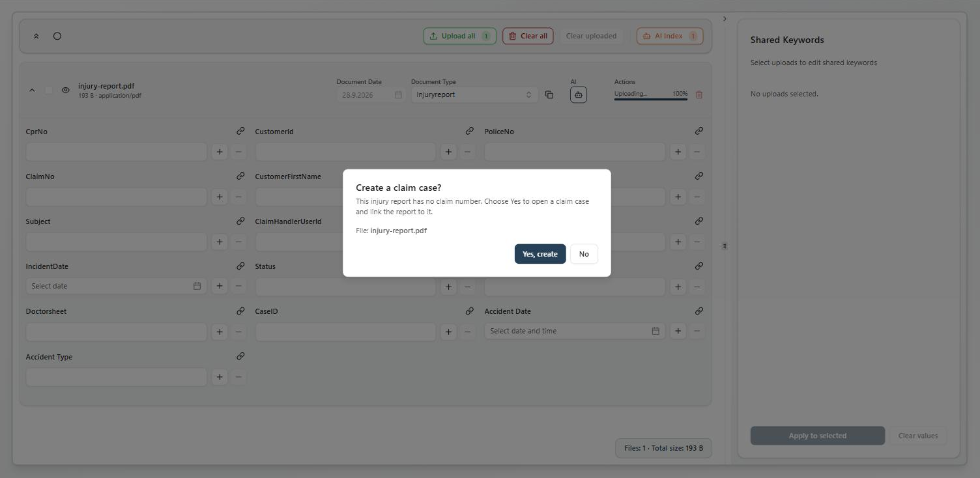
Task: Click the link icon for IncidentDate
Action: point(240,266)
